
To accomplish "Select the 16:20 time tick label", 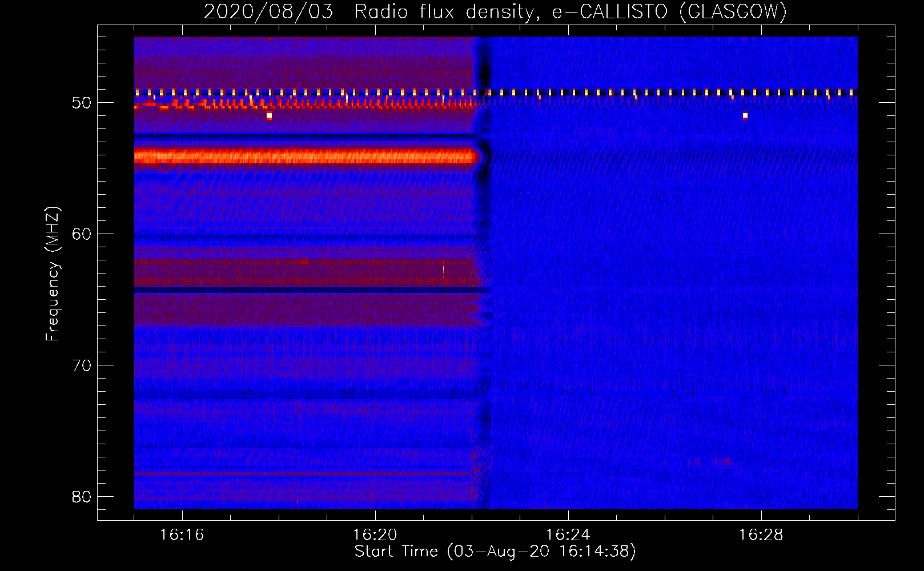I will (375, 535).
